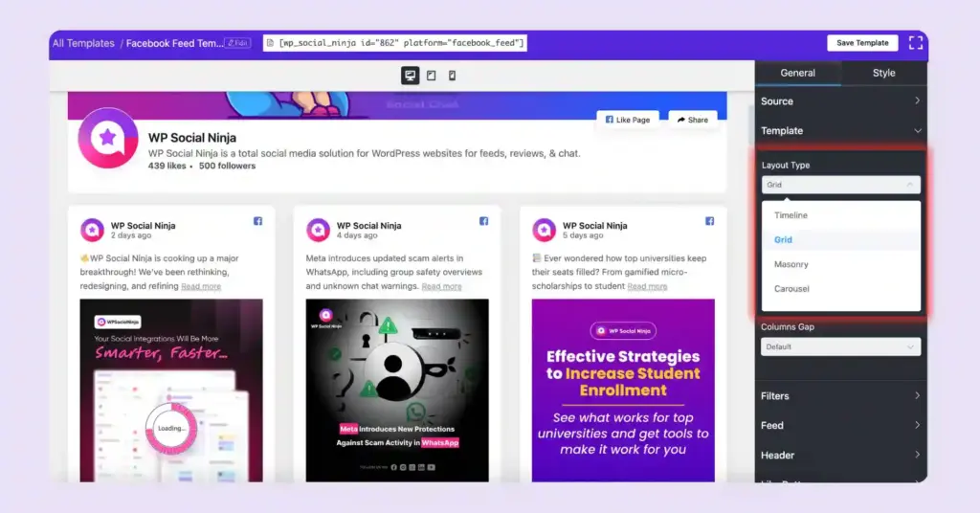The width and height of the screenshot is (980, 513).
Task: Toggle fullscreen editor icon
Action: (x=916, y=42)
